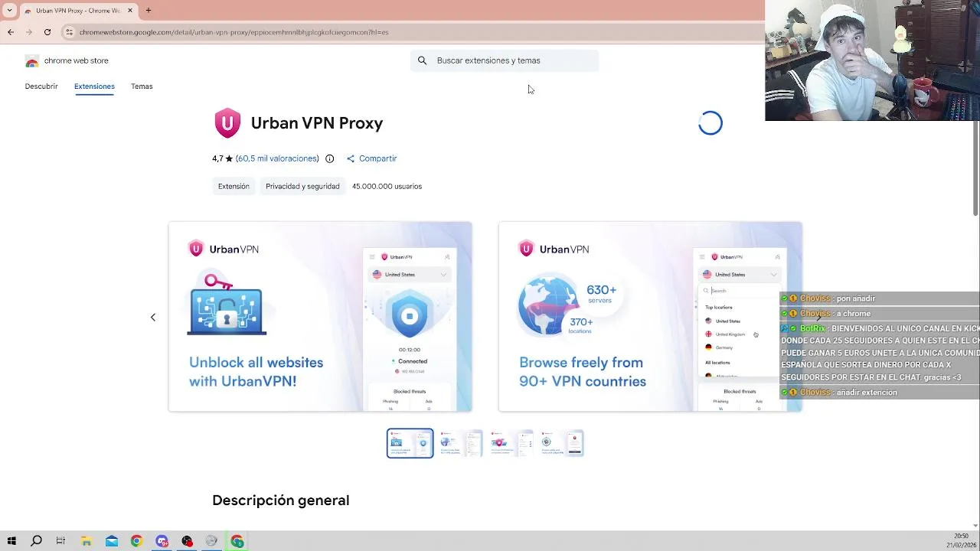Click the BotRix welcome chat message

click(880, 353)
